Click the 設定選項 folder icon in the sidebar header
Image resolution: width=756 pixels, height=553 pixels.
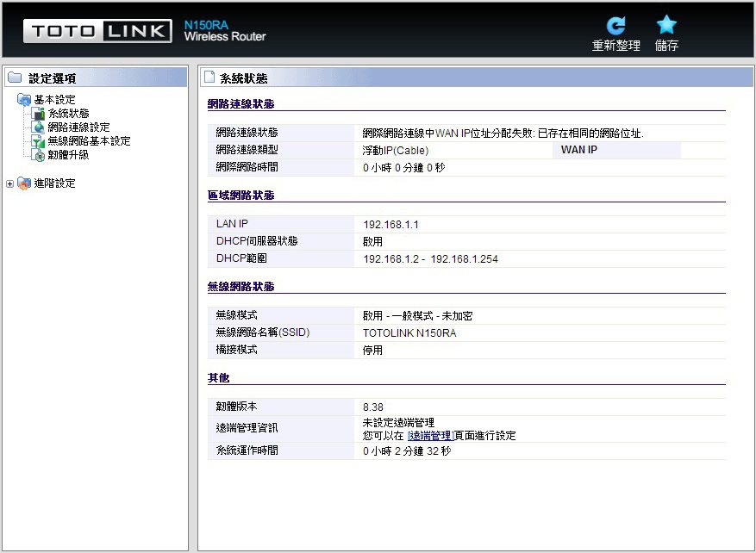(15, 78)
